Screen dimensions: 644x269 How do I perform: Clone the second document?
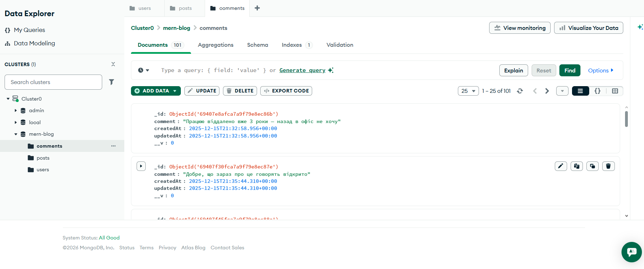[592, 166]
